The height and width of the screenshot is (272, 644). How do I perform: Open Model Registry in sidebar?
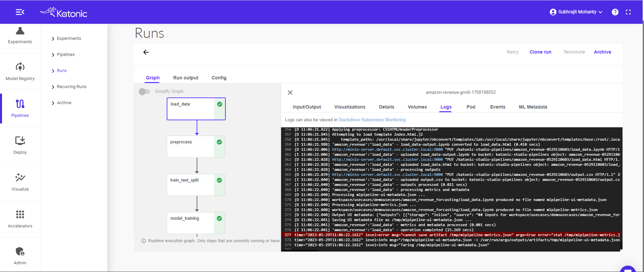click(20, 71)
